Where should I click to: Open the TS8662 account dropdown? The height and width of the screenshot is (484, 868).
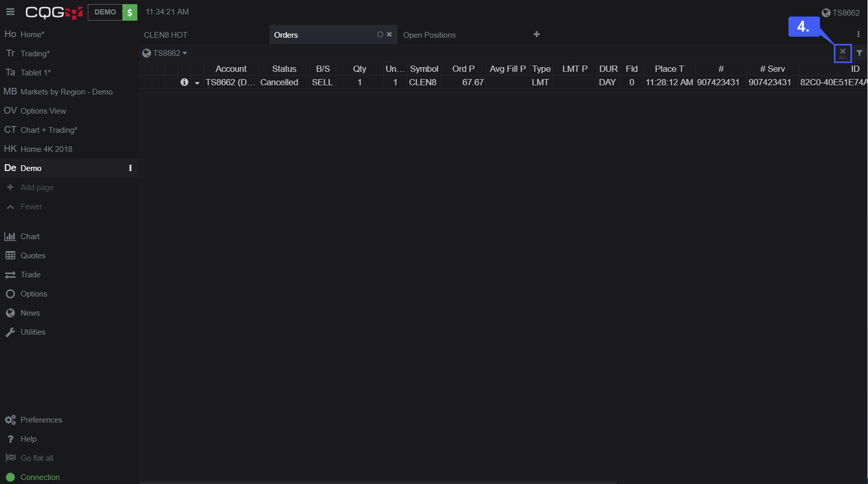pos(165,53)
